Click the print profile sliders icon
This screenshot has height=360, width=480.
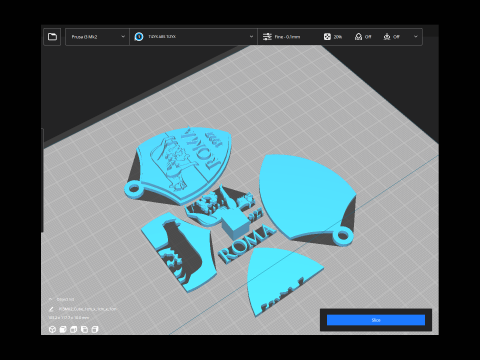pos(267,37)
